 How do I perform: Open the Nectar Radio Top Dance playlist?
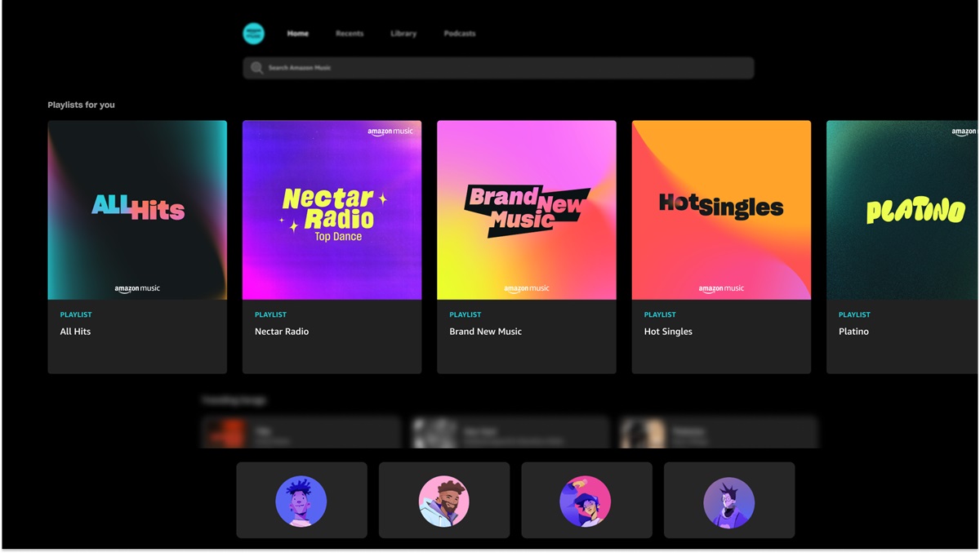332,247
